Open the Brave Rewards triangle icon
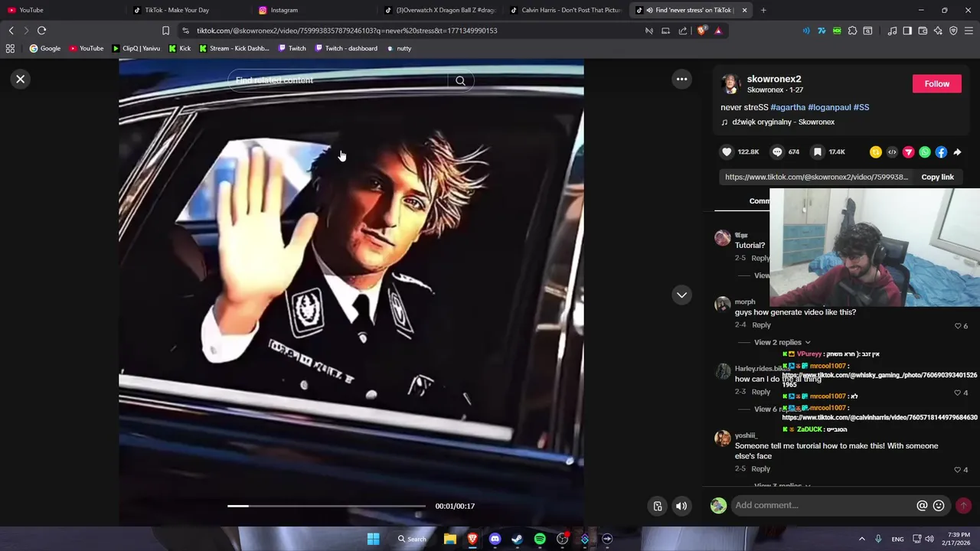Image resolution: width=980 pixels, height=551 pixels. (718, 31)
